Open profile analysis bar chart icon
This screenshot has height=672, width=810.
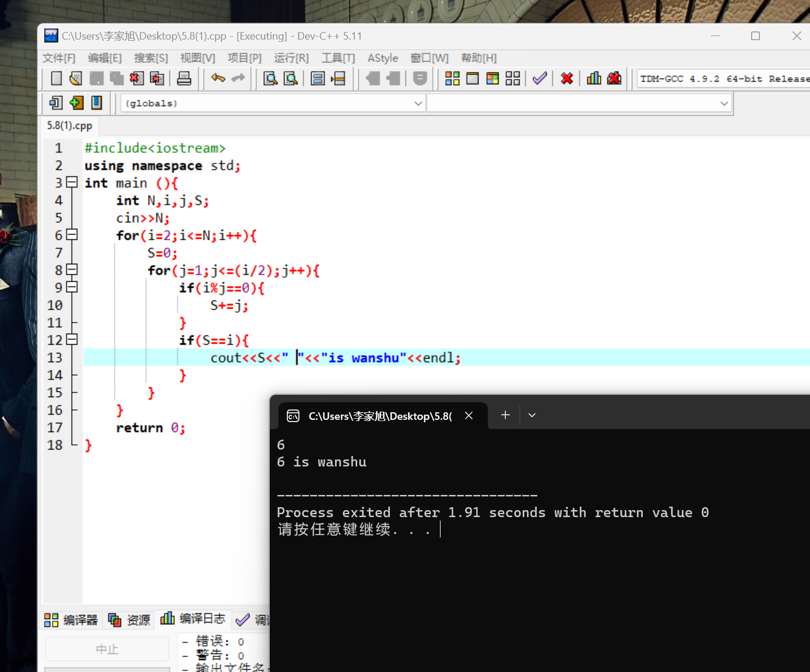[x=594, y=79]
